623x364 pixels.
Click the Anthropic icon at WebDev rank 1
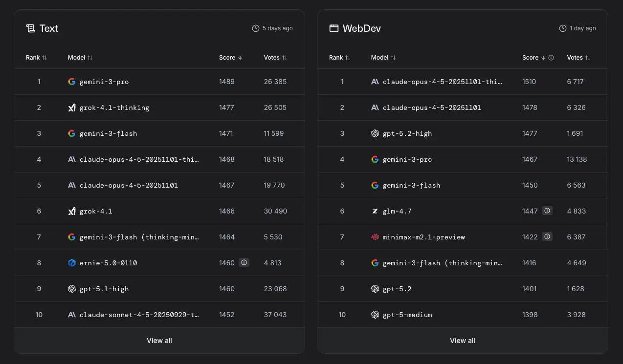click(375, 82)
